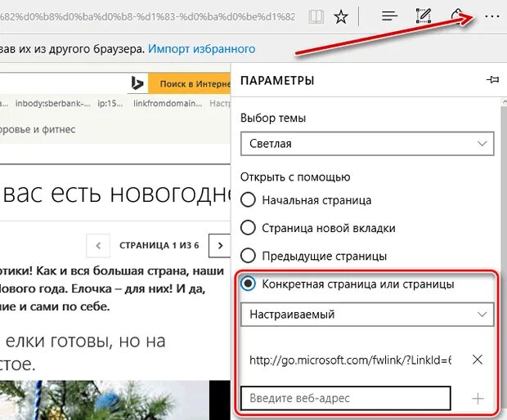
Task: Open the Hub three-lines icon
Action: (389, 16)
